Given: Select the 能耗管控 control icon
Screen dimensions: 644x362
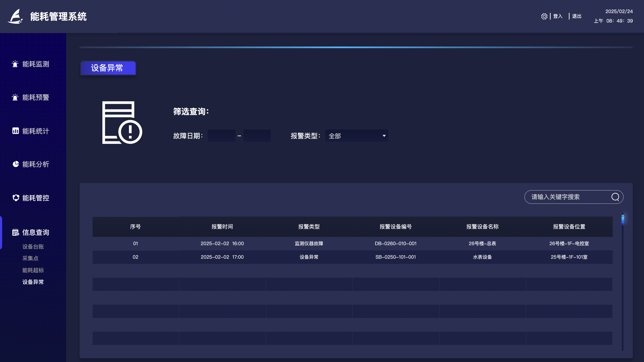Looking at the screenshot, I should [x=16, y=198].
